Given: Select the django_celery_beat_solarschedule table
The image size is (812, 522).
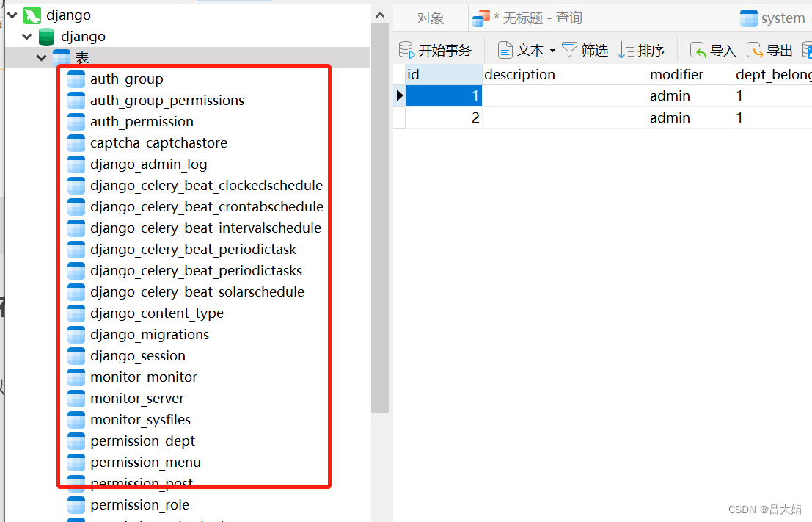Looking at the screenshot, I should (x=197, y=292).
